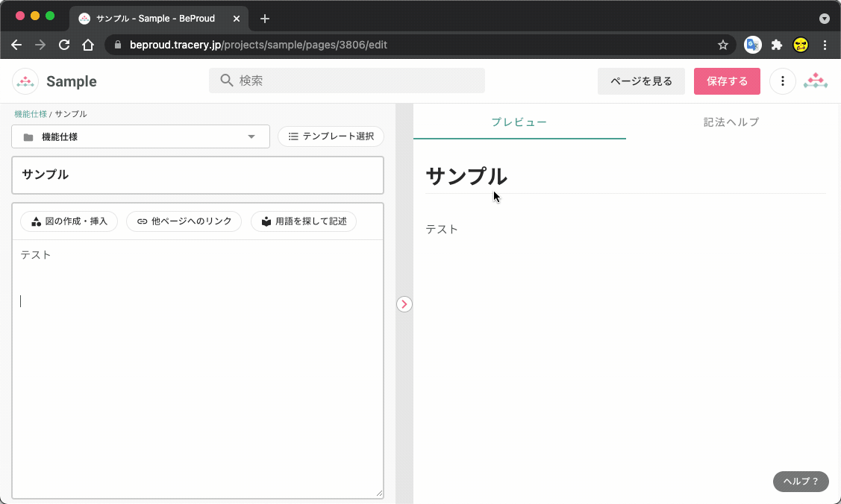Screen dimensions: 841x504
Task: Bookmark the page with the star icon
Action: (x=722, y=45)
